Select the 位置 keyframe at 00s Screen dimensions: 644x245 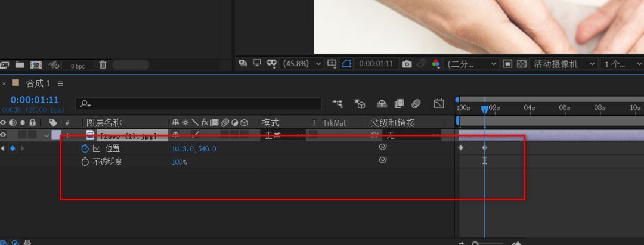[x=460, y=148]
